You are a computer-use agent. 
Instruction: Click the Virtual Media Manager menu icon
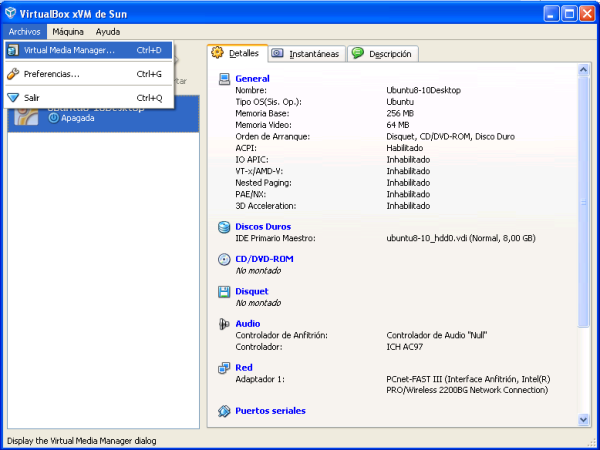13,49
